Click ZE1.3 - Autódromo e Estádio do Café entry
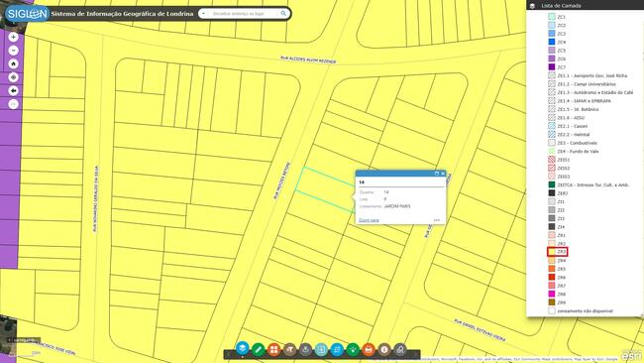The width and height of the screenshot is (644, 363). pyautogui.click(x=595, y=92)
